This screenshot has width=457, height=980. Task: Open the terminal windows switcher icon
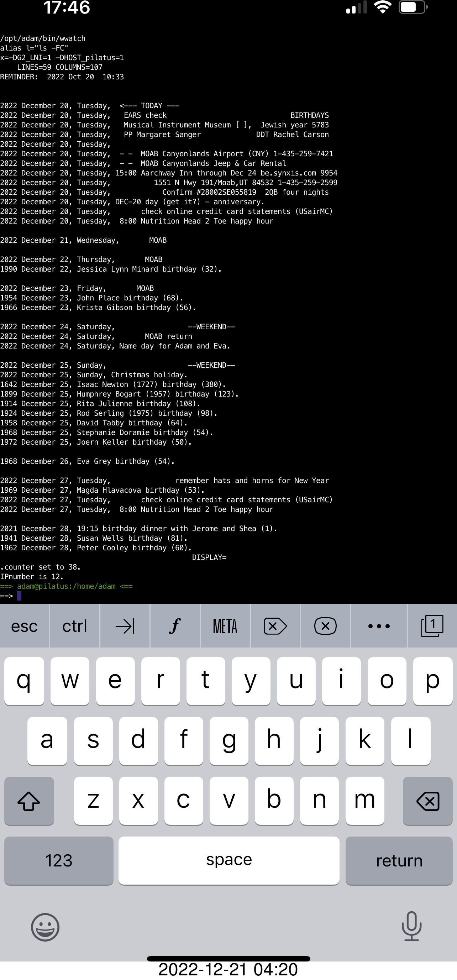pos(432,626)
